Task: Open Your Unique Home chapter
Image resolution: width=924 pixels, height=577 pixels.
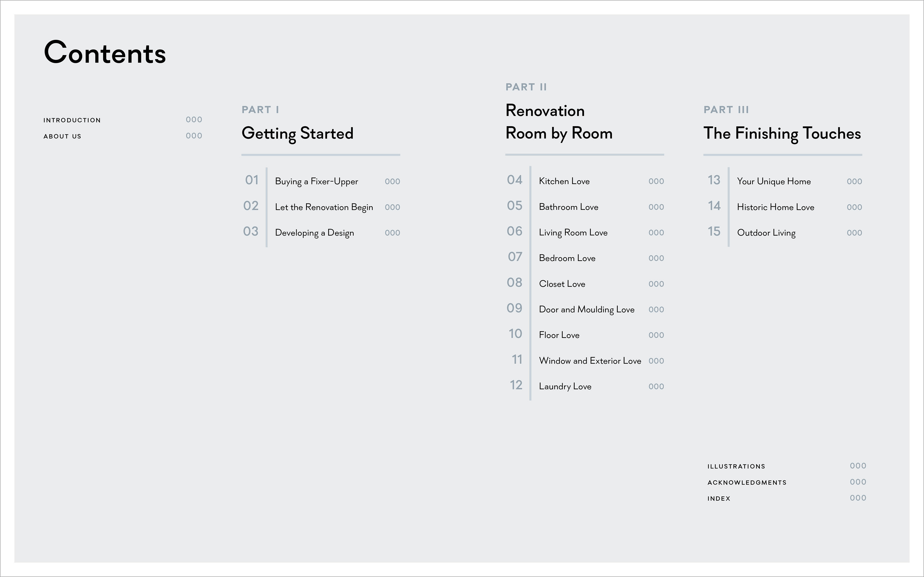Action: 774,181
